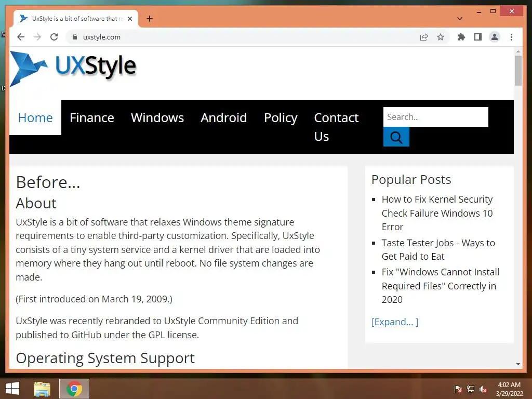Screen dimensions: 532x399
Task: Go back with the browser back arrow
Action: [x=21, y=37]
